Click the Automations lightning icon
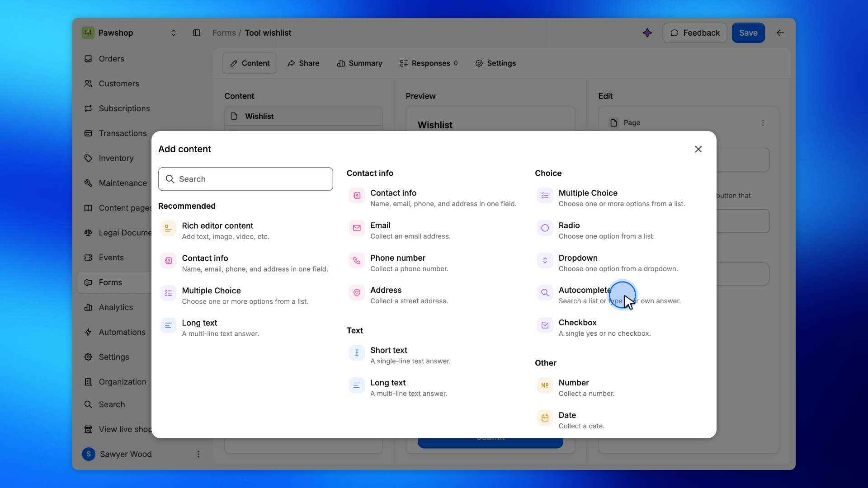Viewport: 868px width, 488px height. click(x=88, y=332)
